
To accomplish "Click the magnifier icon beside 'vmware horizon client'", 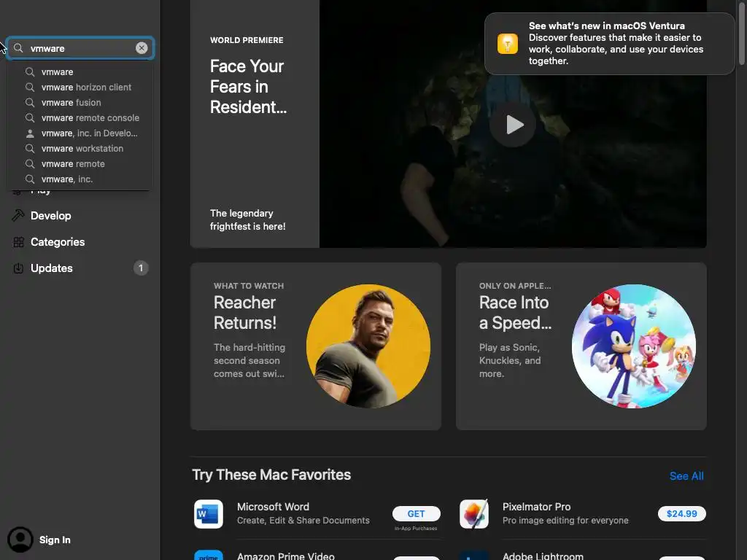I will point(30,87).
